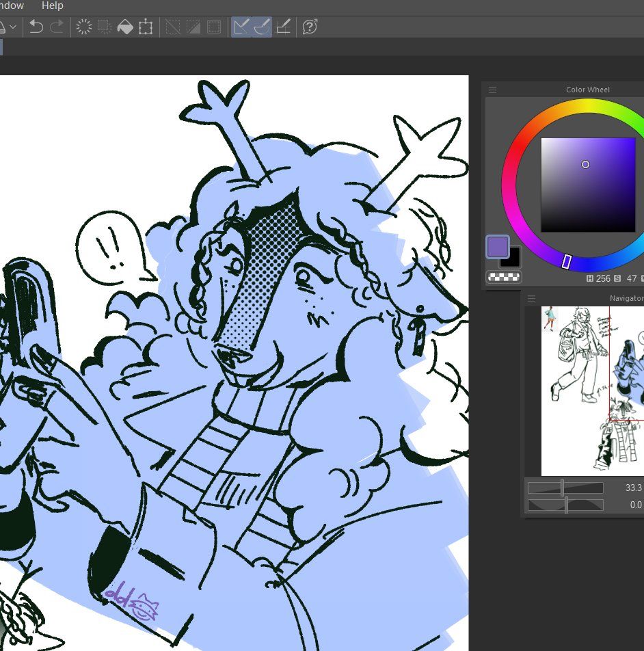Image resolution: width=644 pixels, height=651 pixels.
Task: Open the dropdown arrow left of Undo
Action: (x=13, y=27)
